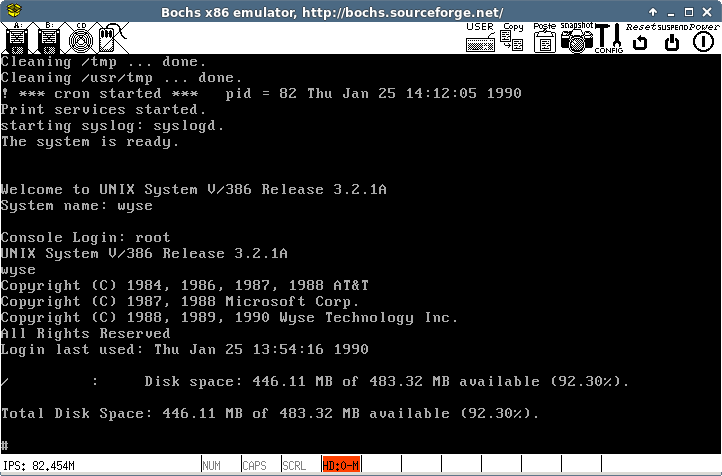
Task: Click the floppy A: drive icon
Action: pos(17,38)
